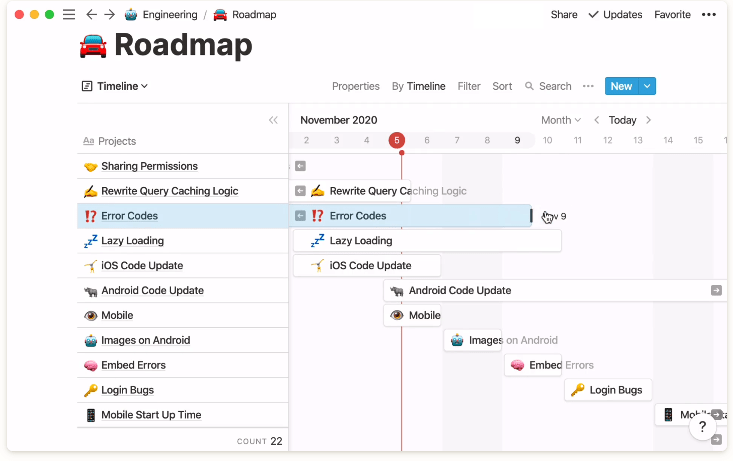Collapse the projects table with double chevron
Screen dimensions: 733x461
click(x=273, y=120)
